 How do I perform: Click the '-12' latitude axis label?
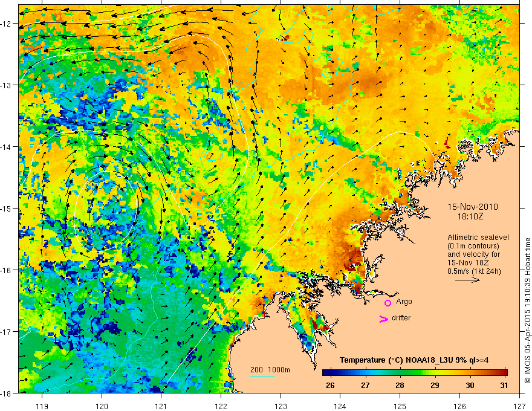pos(7,24)
